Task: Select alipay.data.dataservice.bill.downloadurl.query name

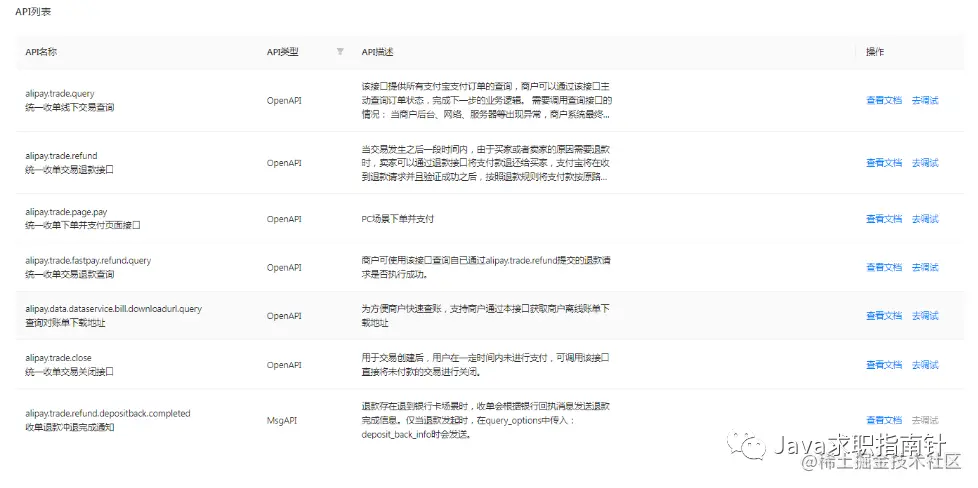Action: (x=114, y=308)
